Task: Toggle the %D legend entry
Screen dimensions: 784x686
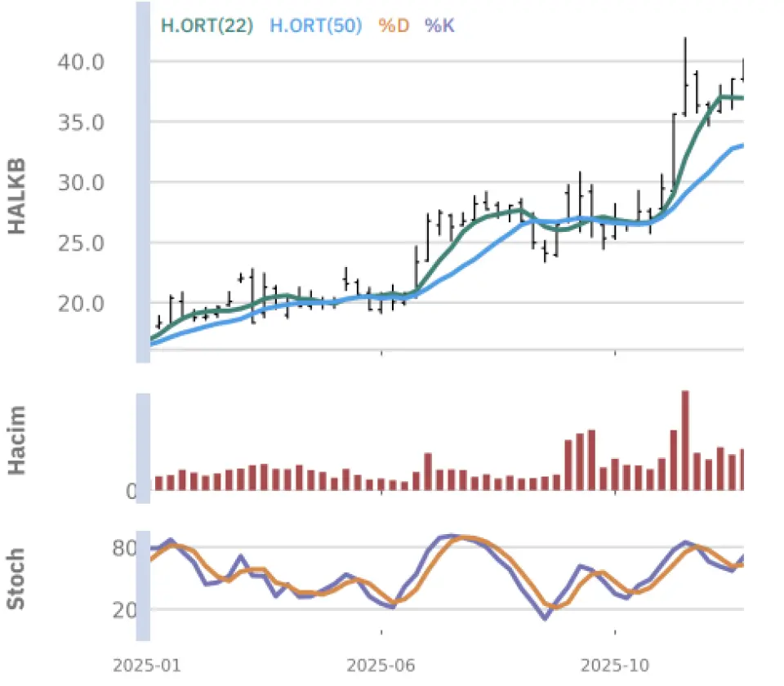Action: [393, 25]
